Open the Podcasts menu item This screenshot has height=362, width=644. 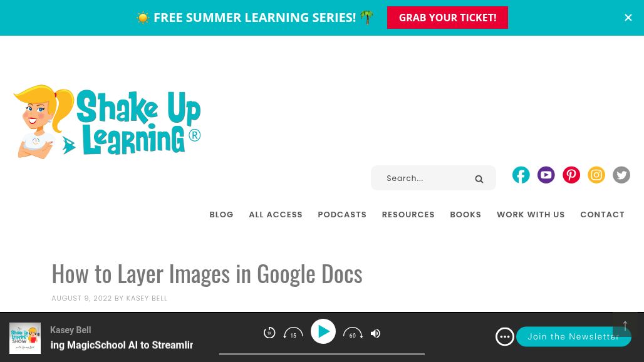[342, 215]
